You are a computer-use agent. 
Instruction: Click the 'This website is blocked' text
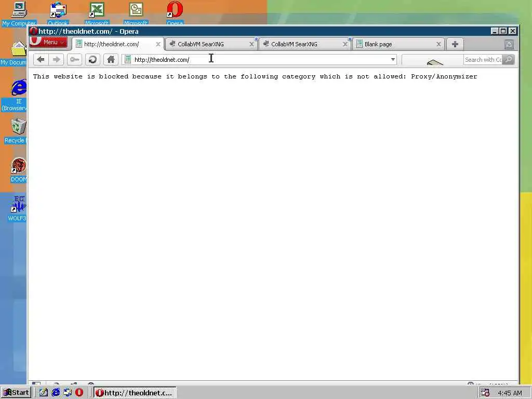(81, 77)
